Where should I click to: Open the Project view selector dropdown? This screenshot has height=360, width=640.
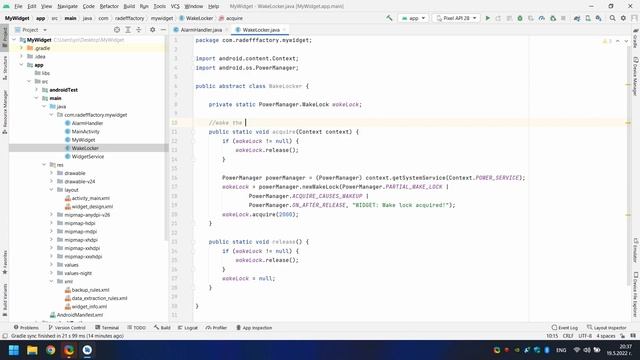pos(31,30)
